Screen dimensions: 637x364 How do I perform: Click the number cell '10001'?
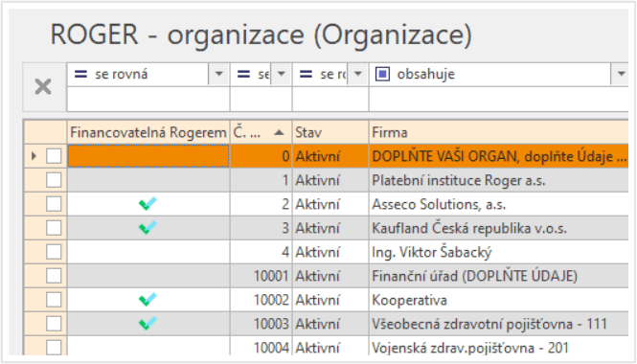[261, 276]
